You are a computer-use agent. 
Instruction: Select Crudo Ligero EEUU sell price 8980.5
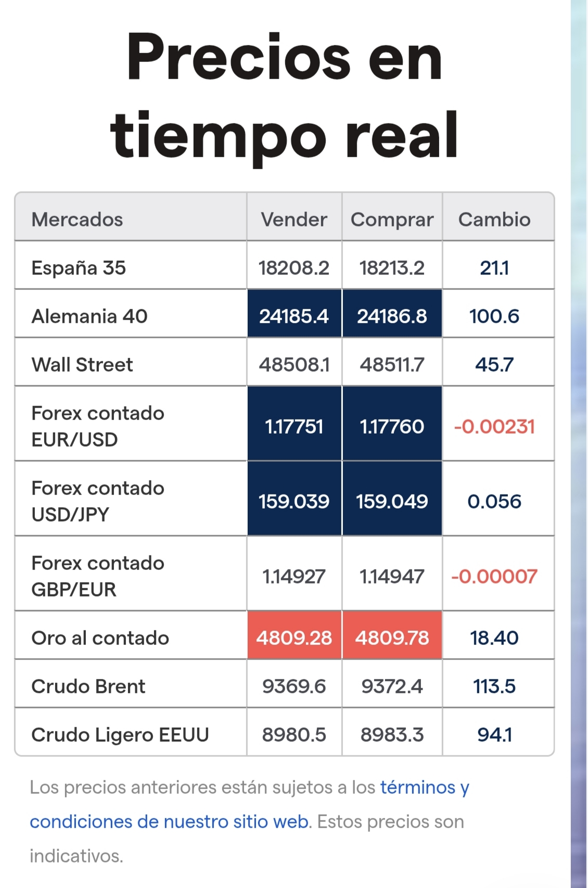point(294,734)
